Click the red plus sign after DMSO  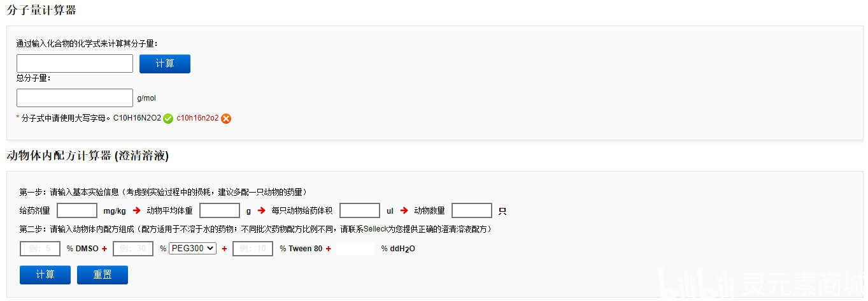pos(104,249)
